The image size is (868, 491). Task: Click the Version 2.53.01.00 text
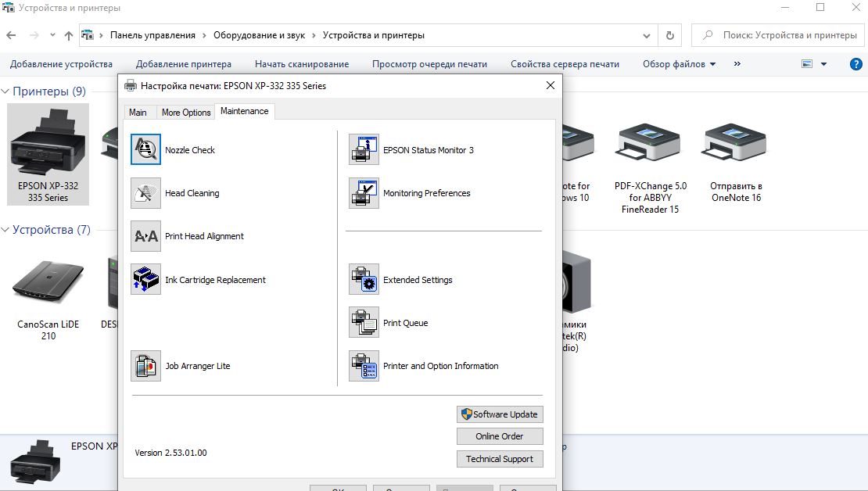click(171, 453)
